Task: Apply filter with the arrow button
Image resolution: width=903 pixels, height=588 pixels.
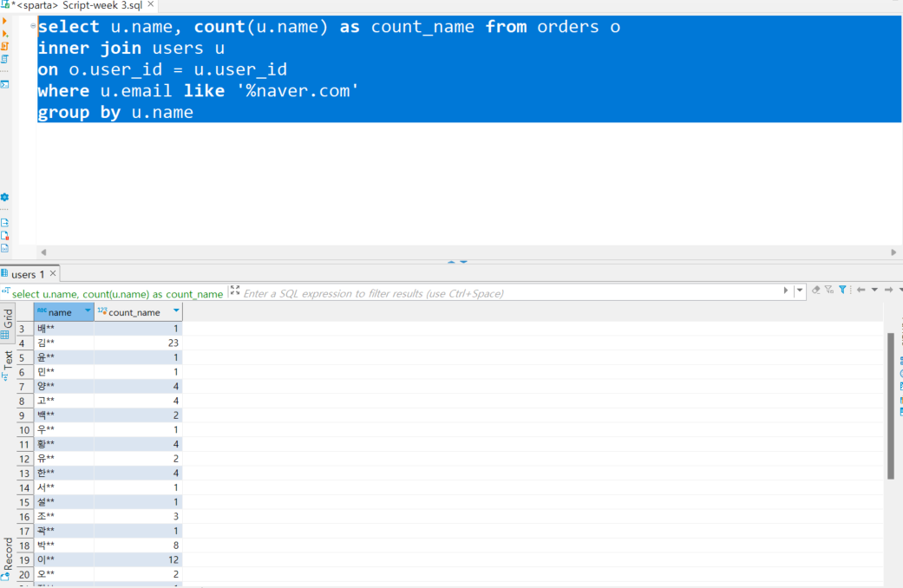Action: (786, 291)
